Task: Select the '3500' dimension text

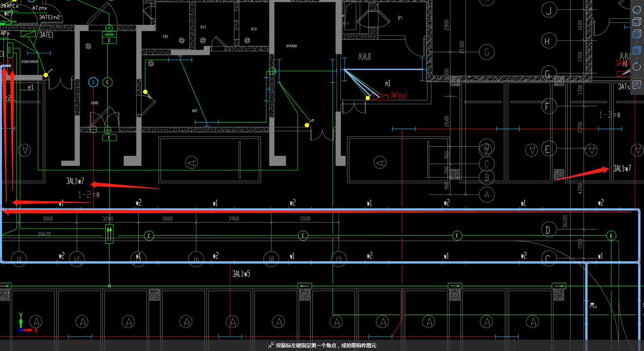Action: coord(305,219)
